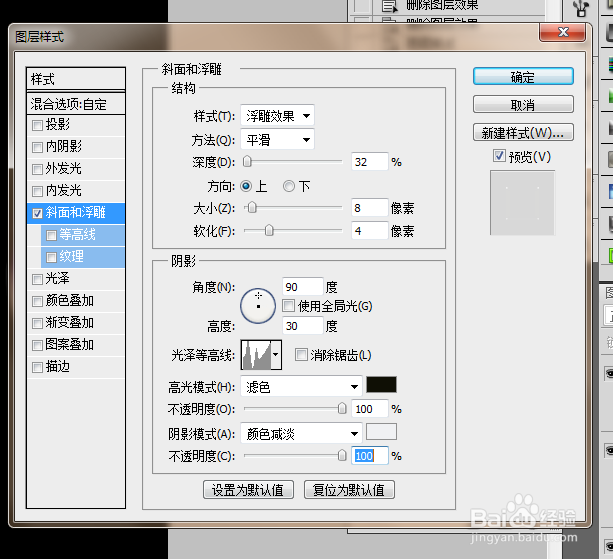The height and width of the screenshot is (559, 613).
Task: Click the gloss contour curve thumbnail
Action: 256,355
